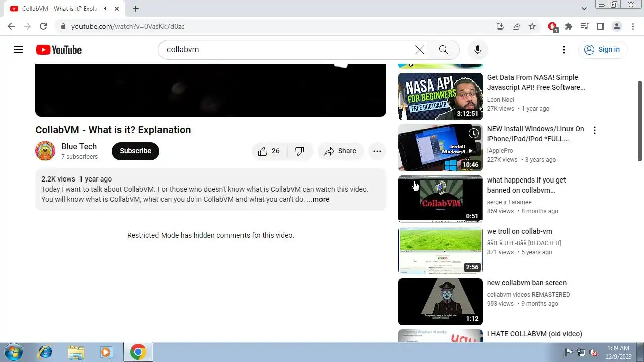The image size is (644, 362).
Task: Open Action Center flag tray icon
Action: click(x=569, y=352)
